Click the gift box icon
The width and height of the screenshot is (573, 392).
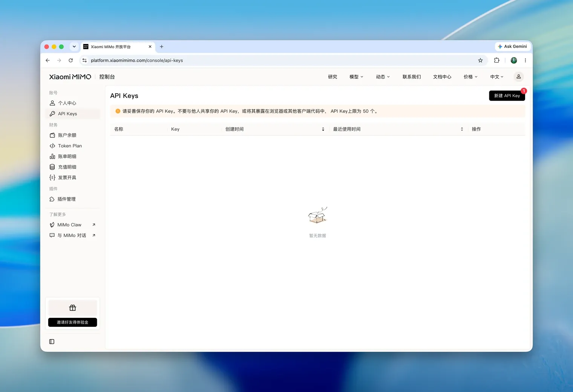coord(73,308)
